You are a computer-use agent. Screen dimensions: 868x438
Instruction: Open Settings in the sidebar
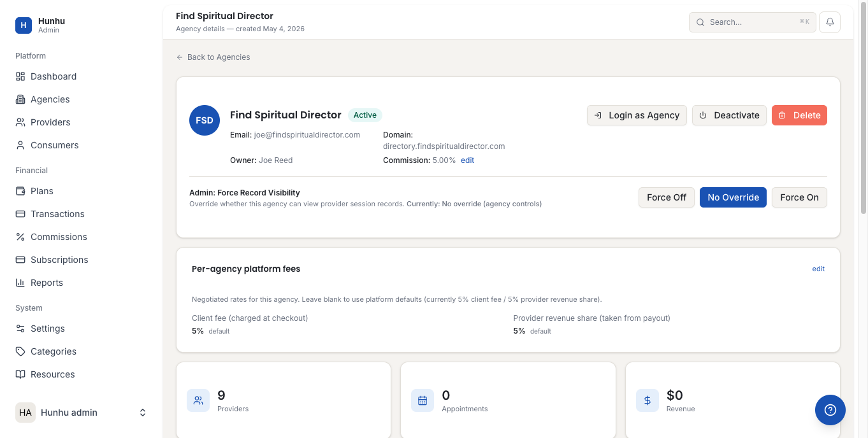pos(81,328)
